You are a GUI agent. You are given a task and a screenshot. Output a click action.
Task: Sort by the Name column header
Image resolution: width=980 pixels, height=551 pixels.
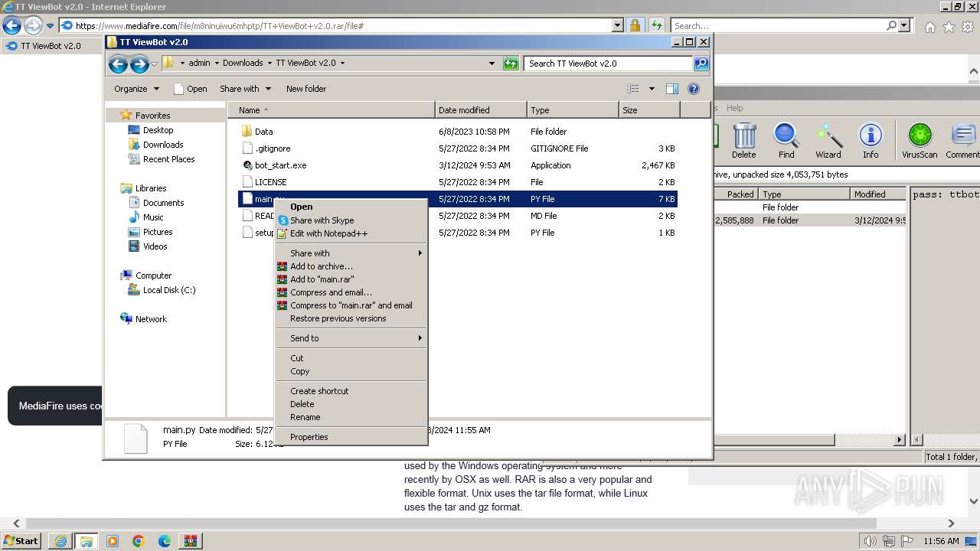tap(331, 110)
